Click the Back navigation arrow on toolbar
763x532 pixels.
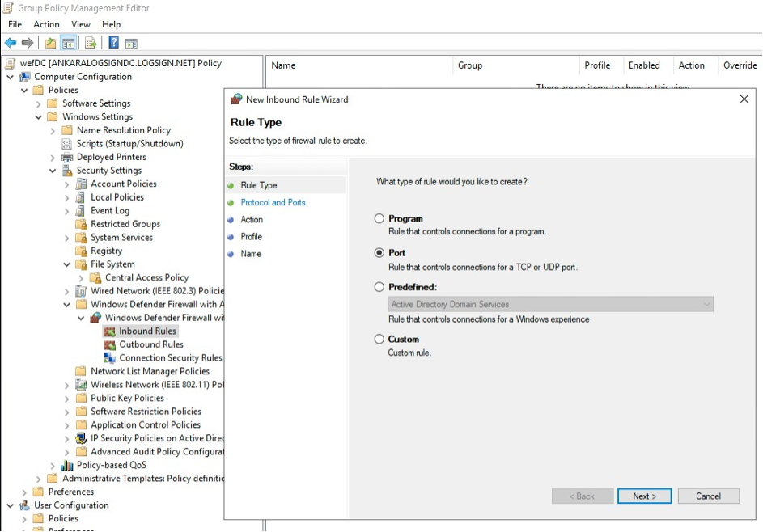(11, 42)
